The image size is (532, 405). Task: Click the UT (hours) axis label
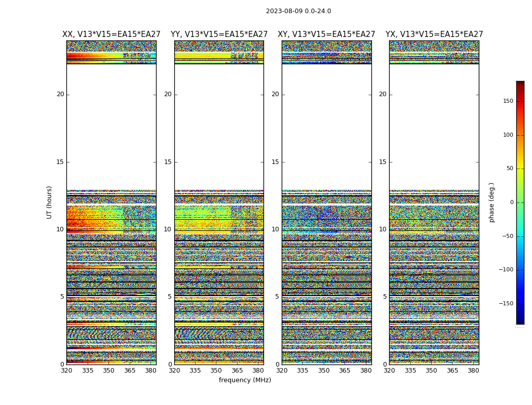point(49,202)
